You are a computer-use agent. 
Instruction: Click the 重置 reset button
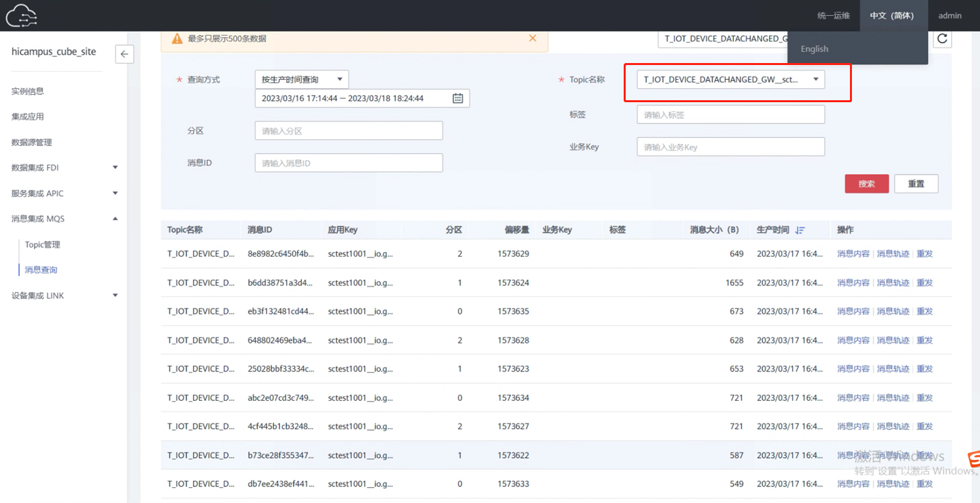point(916,184)
